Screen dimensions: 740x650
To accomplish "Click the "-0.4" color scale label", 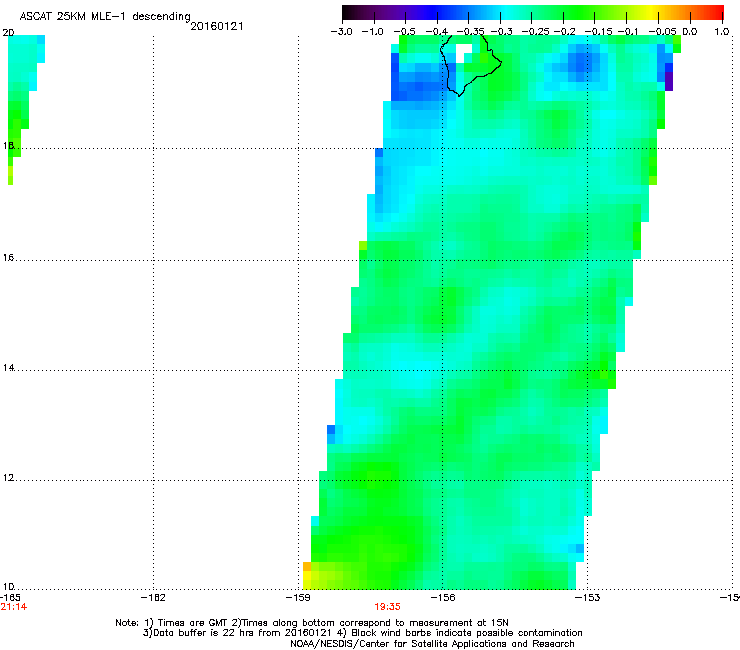I will click(x=437, y=32).
